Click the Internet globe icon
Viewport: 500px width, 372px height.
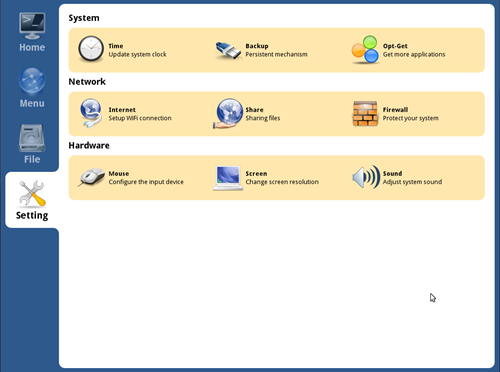tap(91, 113)
